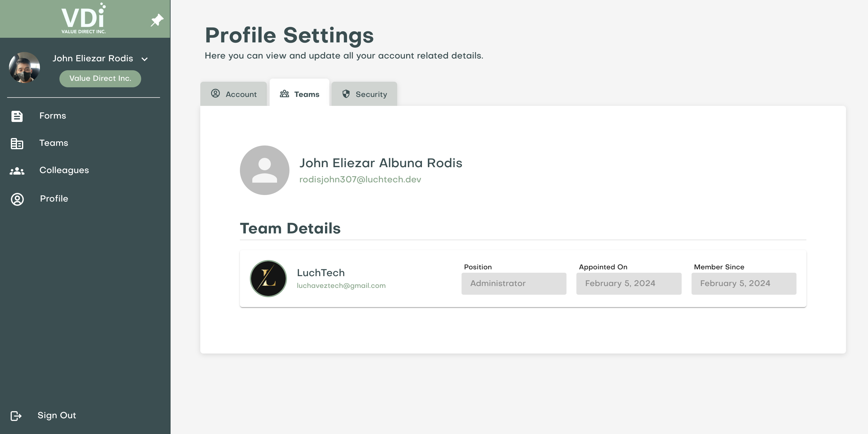Switch to the Account tab

[234, 94]
